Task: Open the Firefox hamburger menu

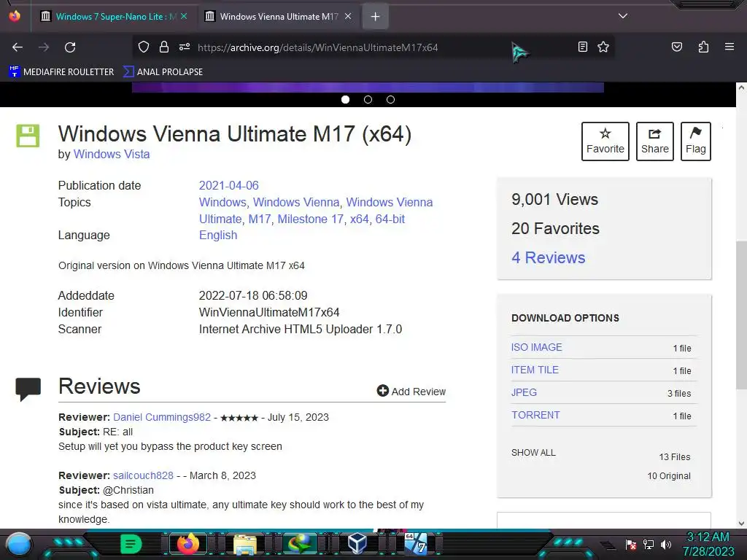Action: click(x=729, y=47)
